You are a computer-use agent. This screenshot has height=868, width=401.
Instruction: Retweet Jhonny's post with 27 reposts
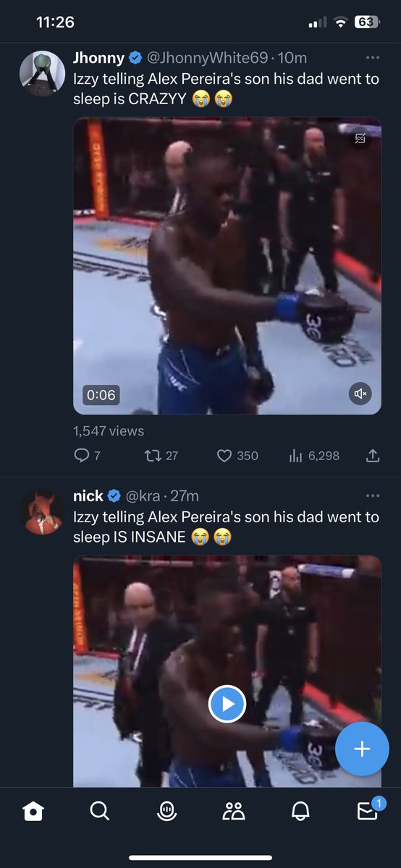click(153, 456)
